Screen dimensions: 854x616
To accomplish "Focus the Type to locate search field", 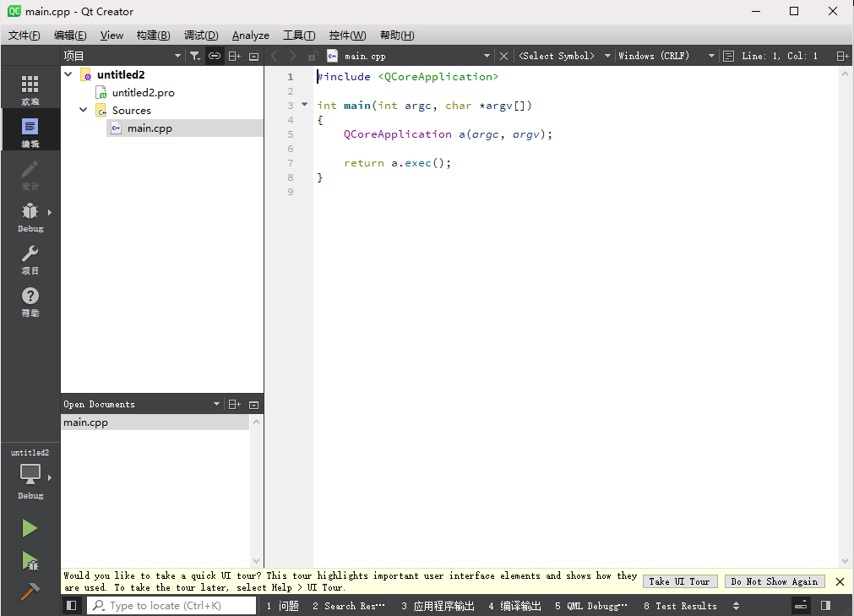I will point(171,606).
